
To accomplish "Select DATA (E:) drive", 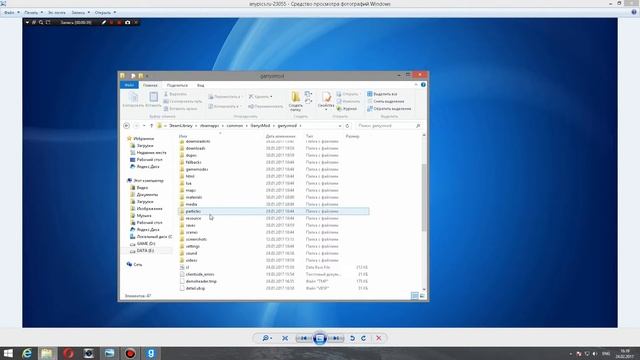I will [142, 251].
